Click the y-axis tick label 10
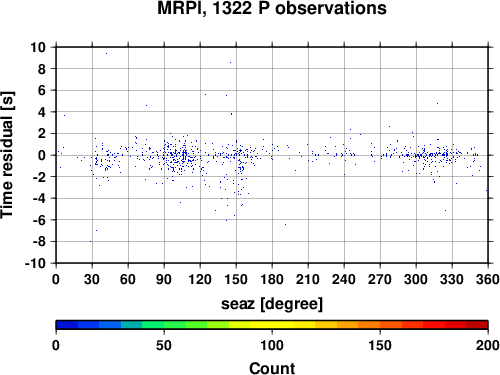This screenshot has height=375, width=500. tap(38, 47)
